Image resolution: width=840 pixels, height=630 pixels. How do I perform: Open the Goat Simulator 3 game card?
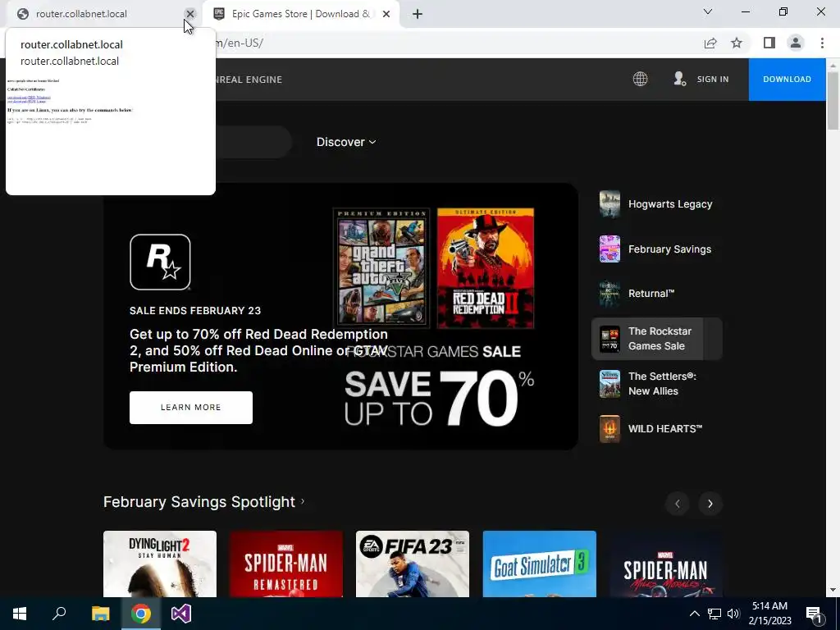540,564
